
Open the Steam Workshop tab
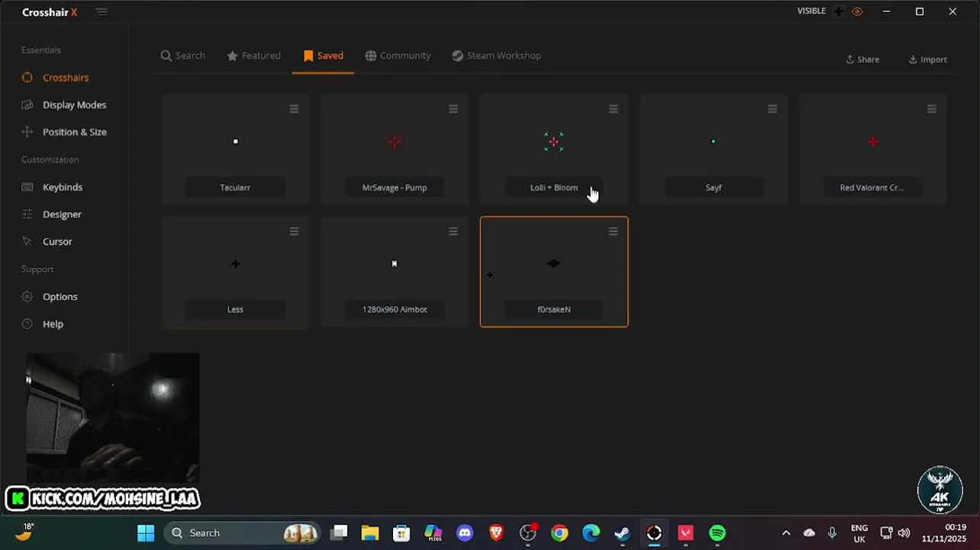496,56
